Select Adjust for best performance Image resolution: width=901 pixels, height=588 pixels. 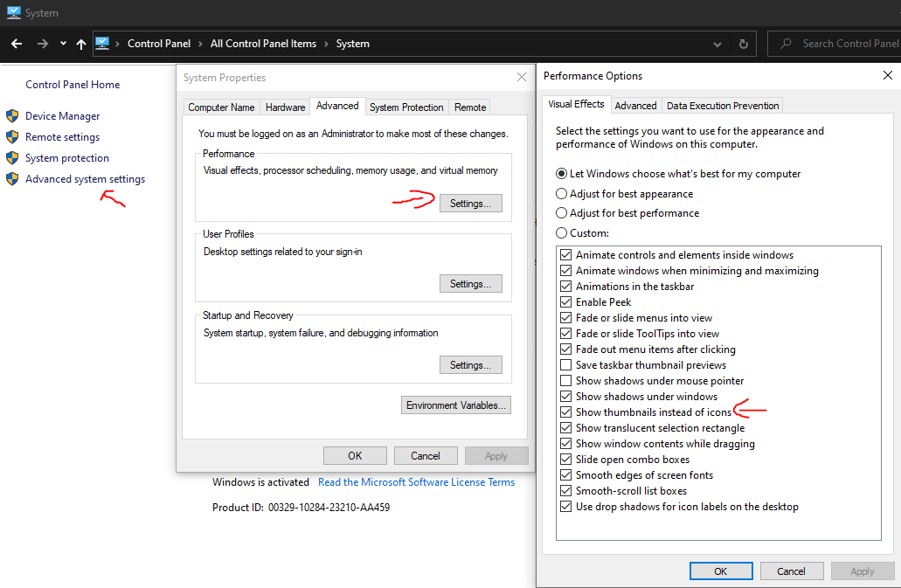pos(561,212)
